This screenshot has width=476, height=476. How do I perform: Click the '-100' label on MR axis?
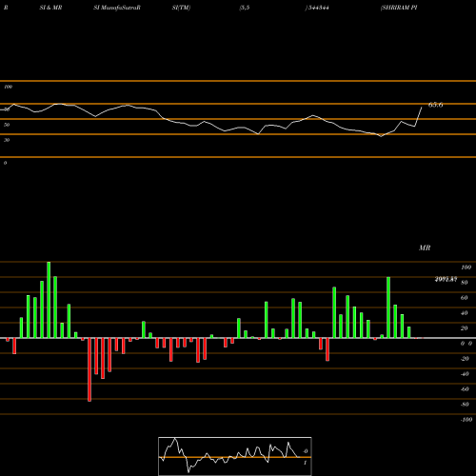click(x=466, y=420)
